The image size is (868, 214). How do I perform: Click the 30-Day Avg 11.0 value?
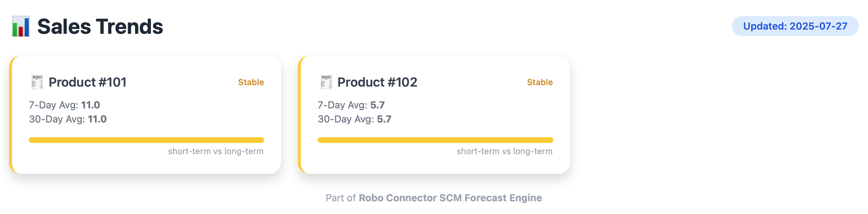tap(97, 119)
